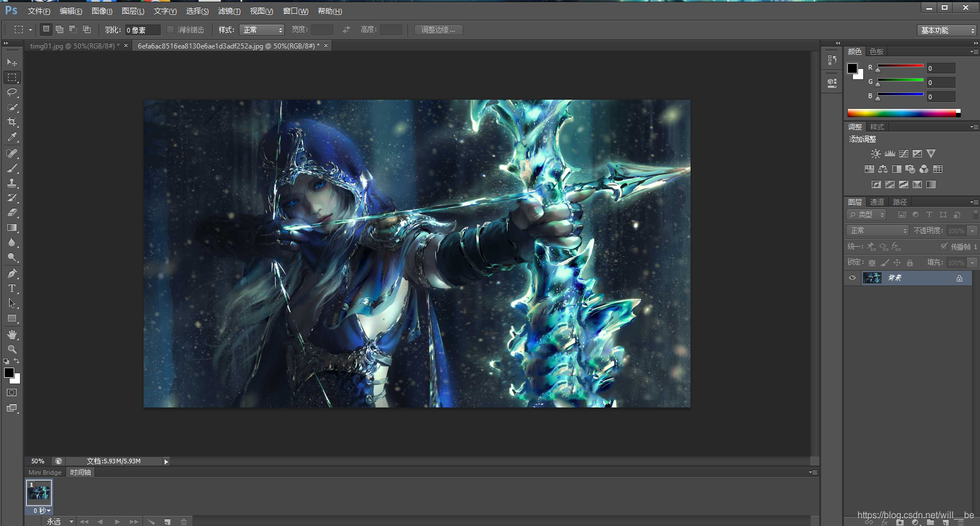Image resolution: width=980 pixels, height=526 pixels.
Task: Open the 填充 slider arrow
Action: [973, 263]
